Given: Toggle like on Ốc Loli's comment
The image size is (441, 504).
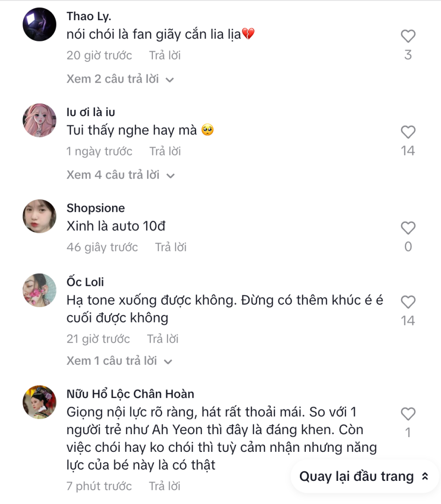Looking at the screenshot, I should coord(408,302).
